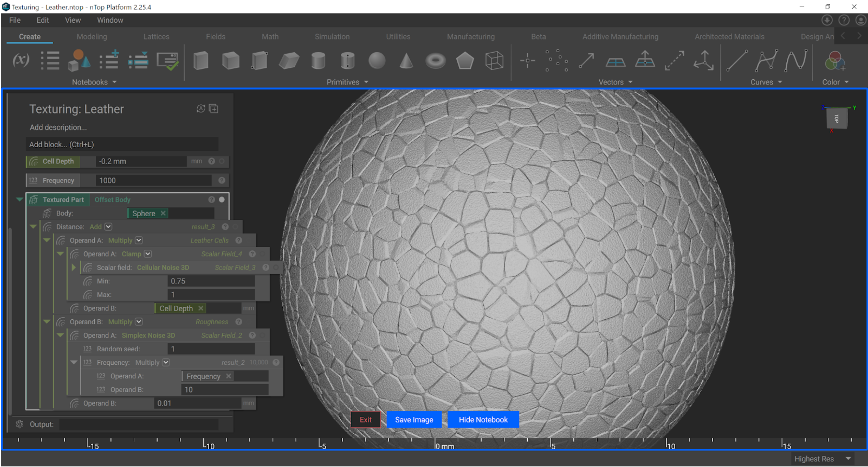868x467 pixels.
Task: Click the shapes block library icon
Action: click(x=79, y=60)
